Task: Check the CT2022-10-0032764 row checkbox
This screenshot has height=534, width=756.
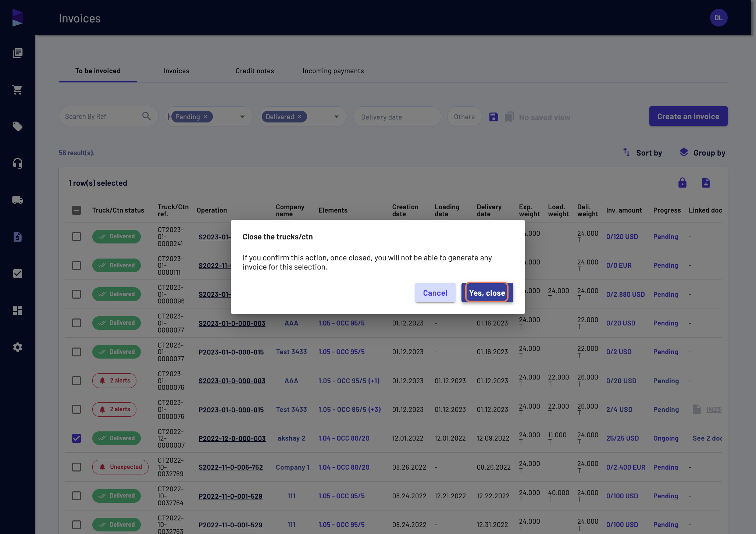Action: point(76,496)
